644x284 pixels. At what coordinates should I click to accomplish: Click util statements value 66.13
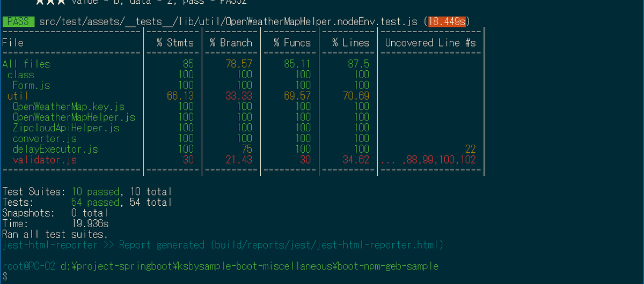click(180, 96)
